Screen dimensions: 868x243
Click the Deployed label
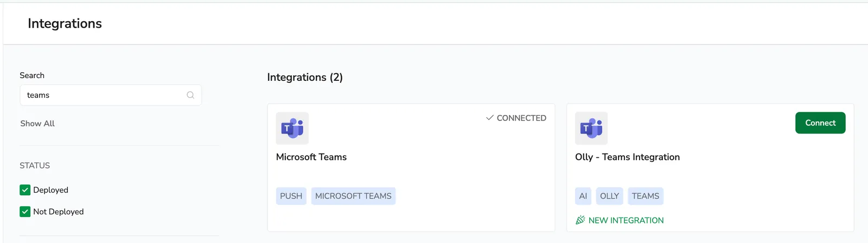(x=50, y=190)
